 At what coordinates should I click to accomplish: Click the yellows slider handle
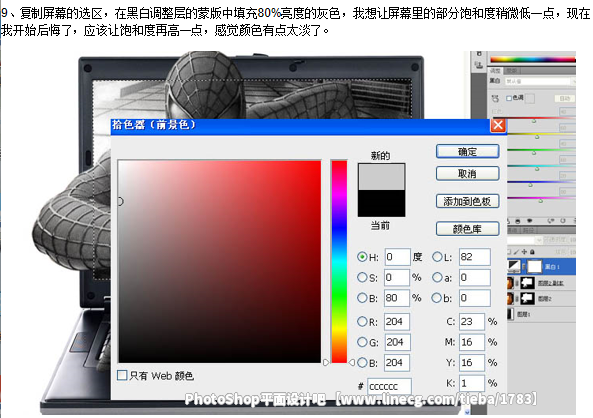coord(537,137)
